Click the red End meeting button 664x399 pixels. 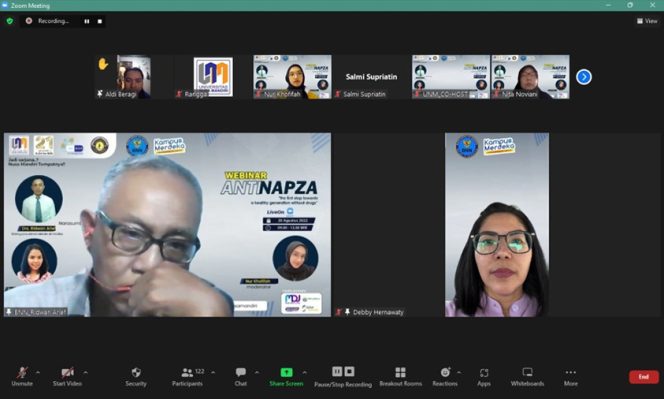point(644,377)
